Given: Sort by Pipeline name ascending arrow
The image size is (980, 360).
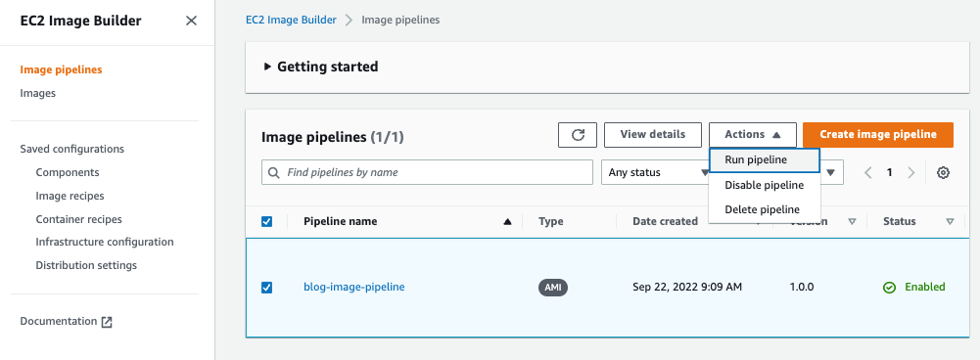Looking at the screenshot, I should coord(507,221).
